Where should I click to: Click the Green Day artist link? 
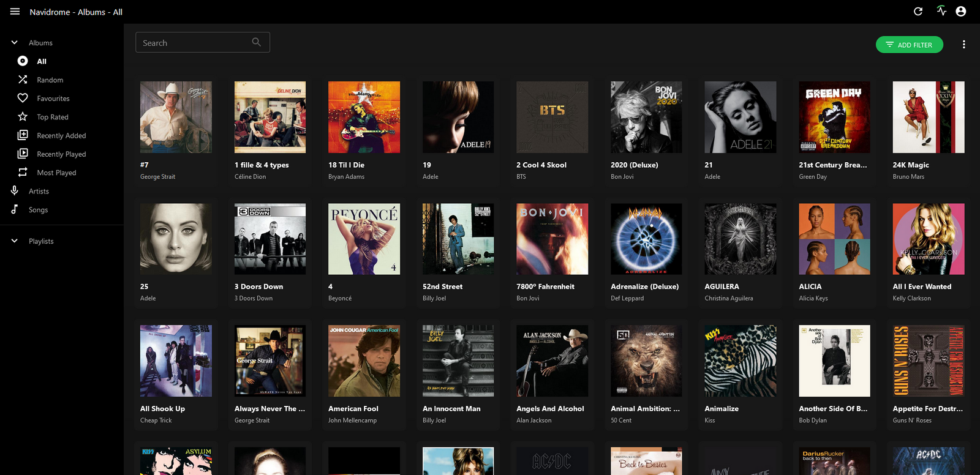[813, 177]
